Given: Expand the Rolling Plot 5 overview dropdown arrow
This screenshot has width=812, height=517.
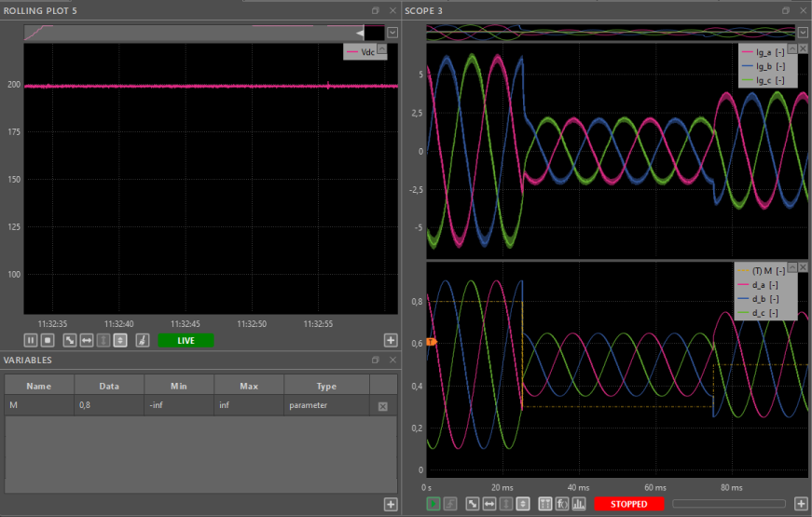Looking at the screenshot, I should coord(392,32).
